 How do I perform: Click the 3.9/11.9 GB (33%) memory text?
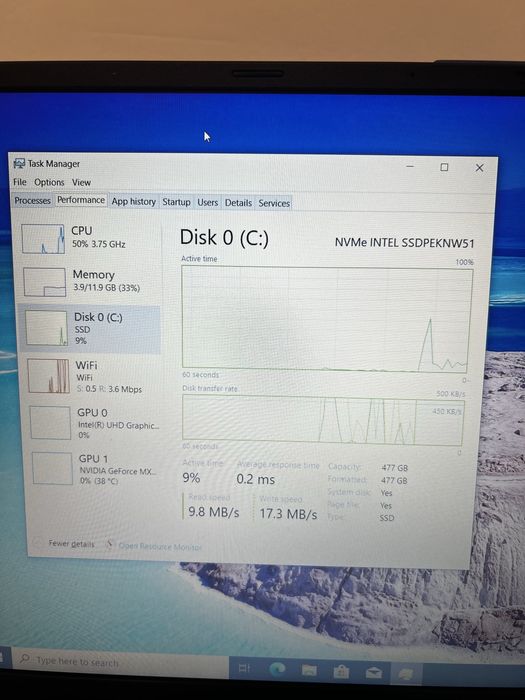[x=106, y=288]
